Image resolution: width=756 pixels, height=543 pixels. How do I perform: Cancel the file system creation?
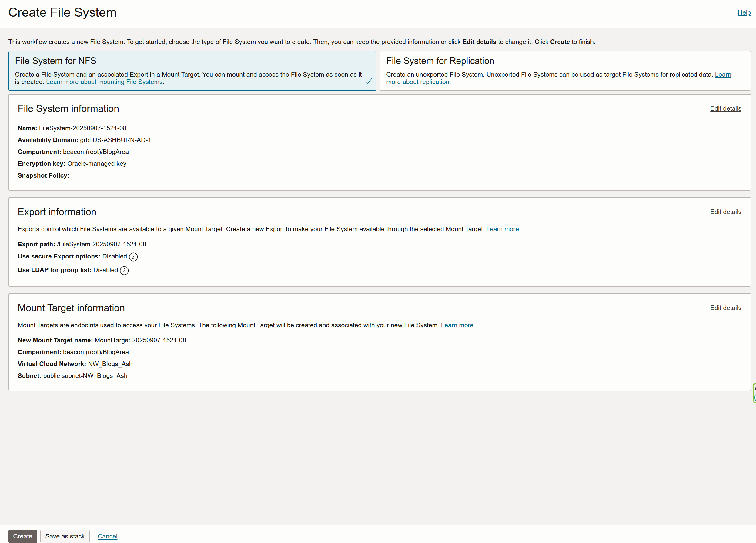107,536
